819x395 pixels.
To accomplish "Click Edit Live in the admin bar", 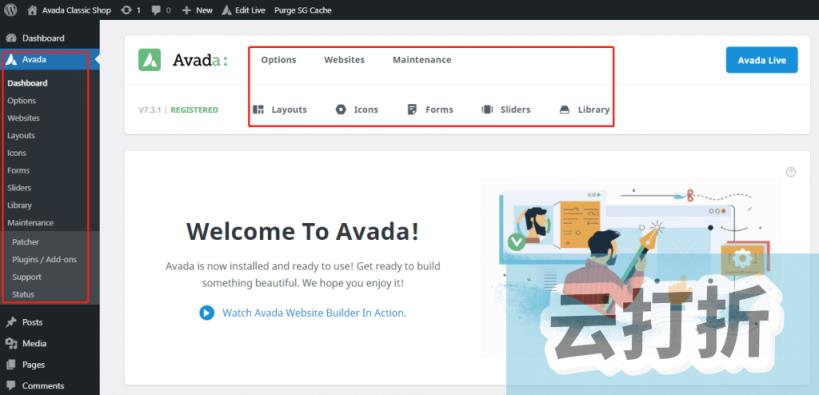I will pyautogui.click(x=243, y=10).
